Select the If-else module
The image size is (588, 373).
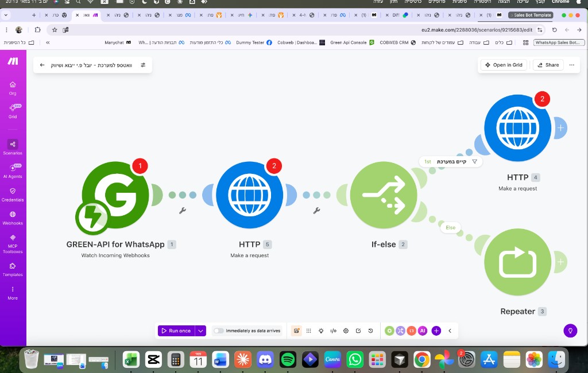pyautogui.click(x=384, y=195)
